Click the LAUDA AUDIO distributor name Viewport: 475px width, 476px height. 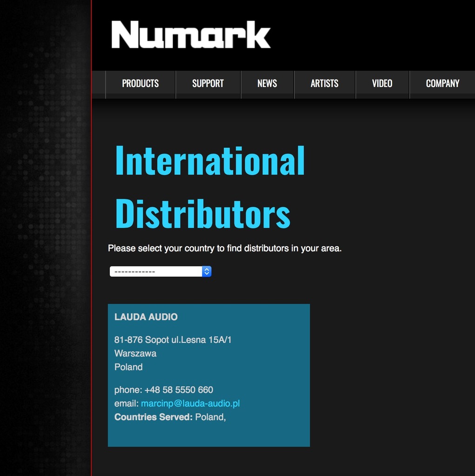(x=146, y=317)
